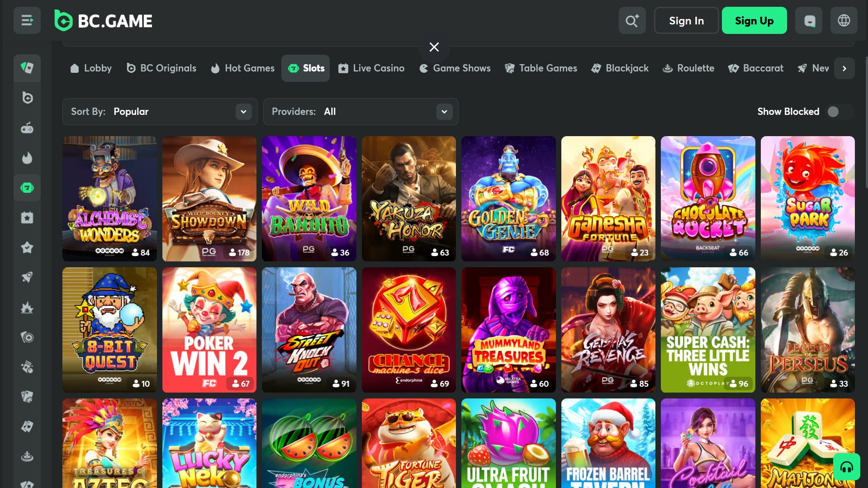Switch to Table Games tab
Viewport: 868px width, 488px height.
pos(541,68)
